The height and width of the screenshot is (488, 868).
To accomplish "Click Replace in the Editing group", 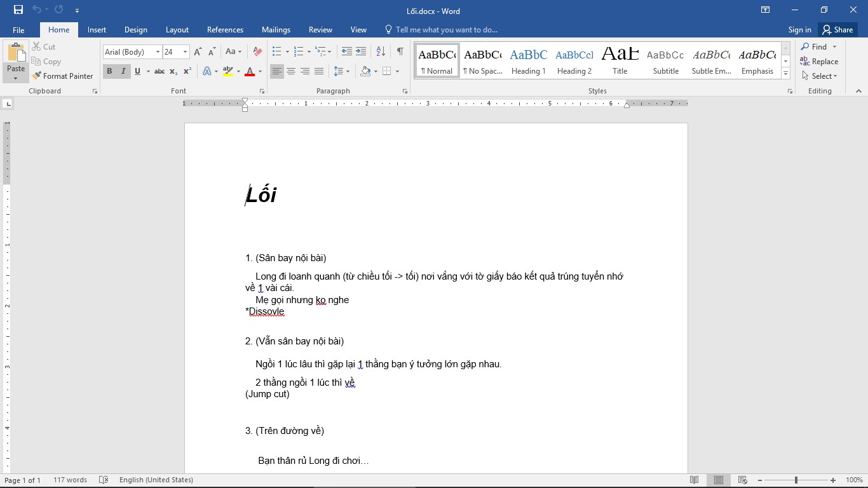I will click(x=820, y=62).
